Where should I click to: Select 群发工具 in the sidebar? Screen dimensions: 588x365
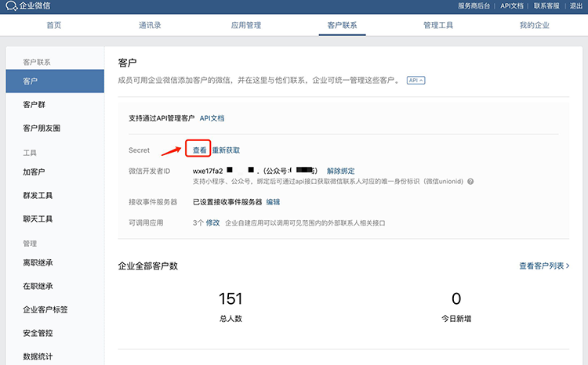click(38, 196)
